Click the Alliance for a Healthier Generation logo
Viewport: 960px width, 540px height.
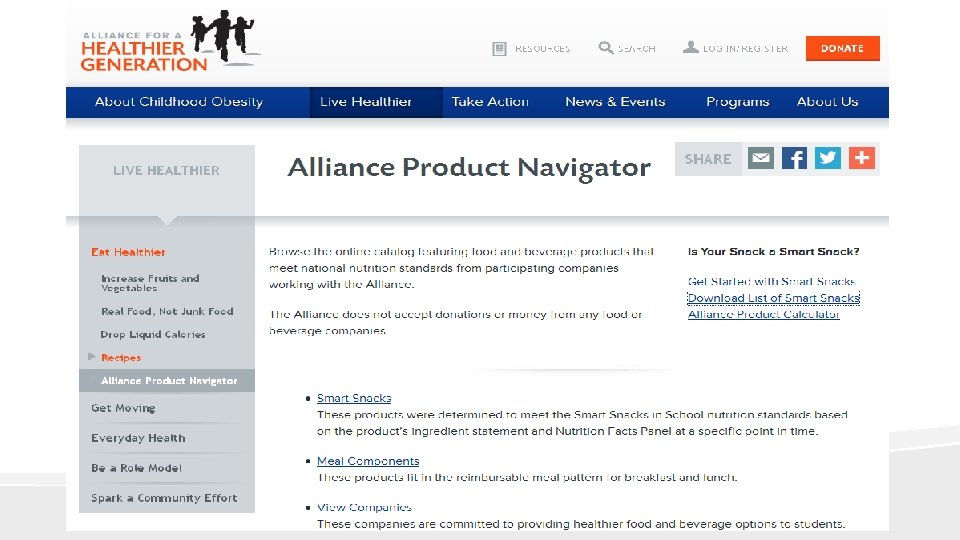coord(171,41)
